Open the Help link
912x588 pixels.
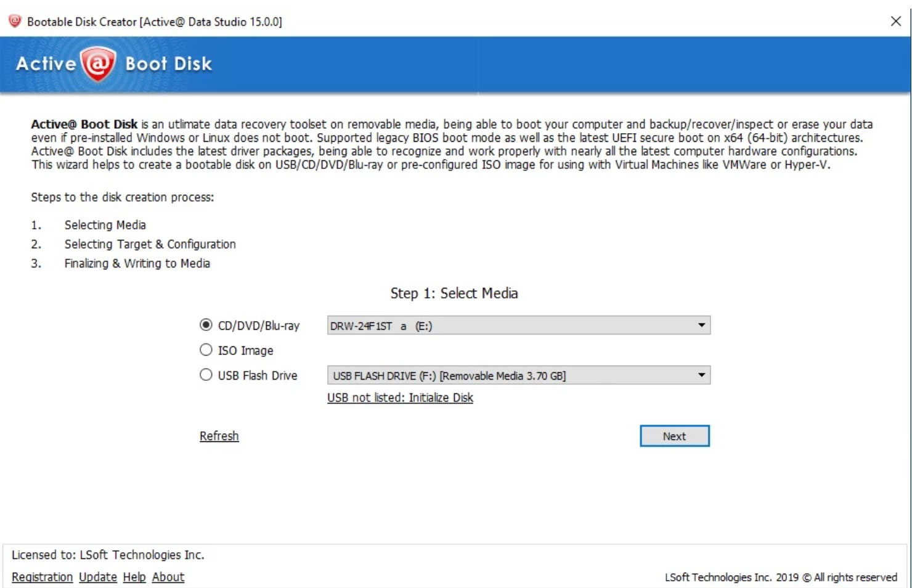pos(134,577)
